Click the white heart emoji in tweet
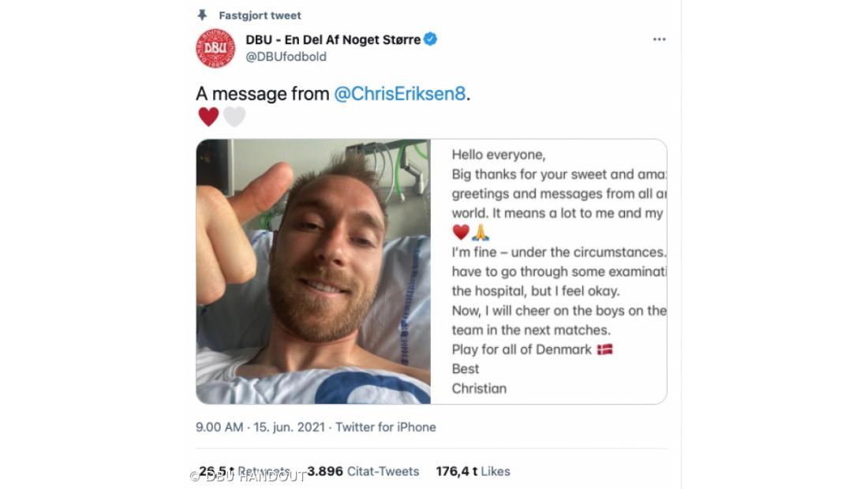The width and height of the screenshot is (868, 489). coord(234,117)
